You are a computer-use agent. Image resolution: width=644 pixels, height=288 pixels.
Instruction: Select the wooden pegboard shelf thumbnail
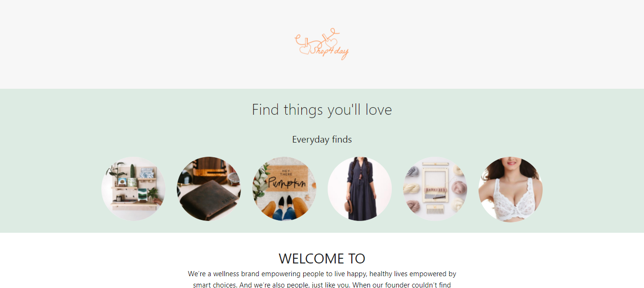133,189
